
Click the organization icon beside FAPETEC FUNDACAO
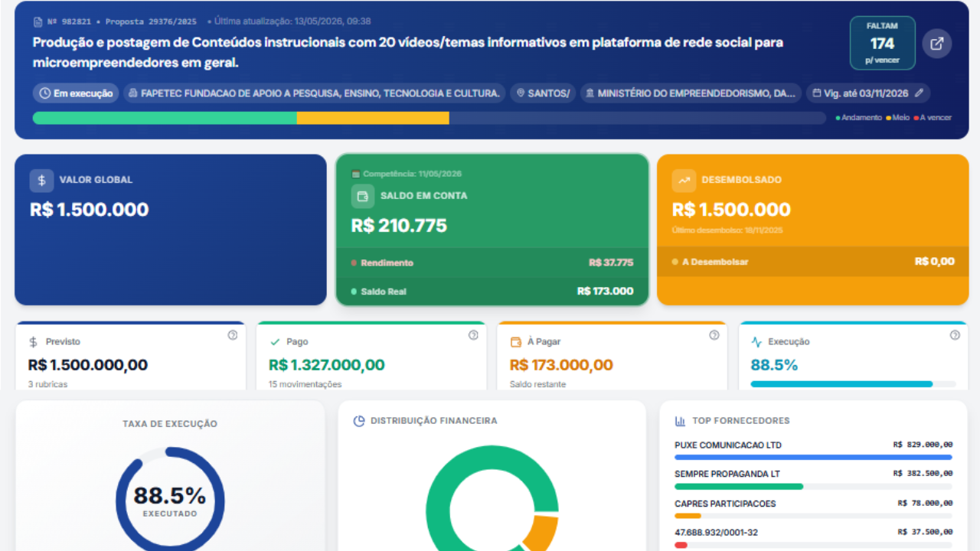[133, 93]
